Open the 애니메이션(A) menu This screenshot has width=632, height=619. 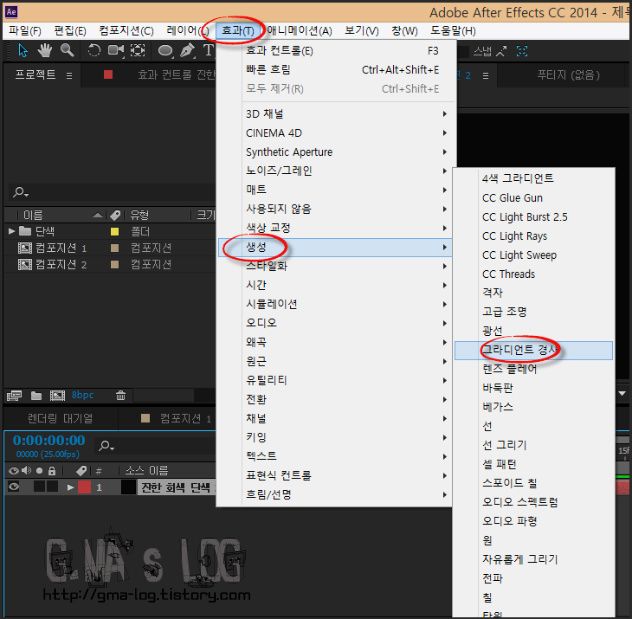pyautogui.click(x=299, y=31)
